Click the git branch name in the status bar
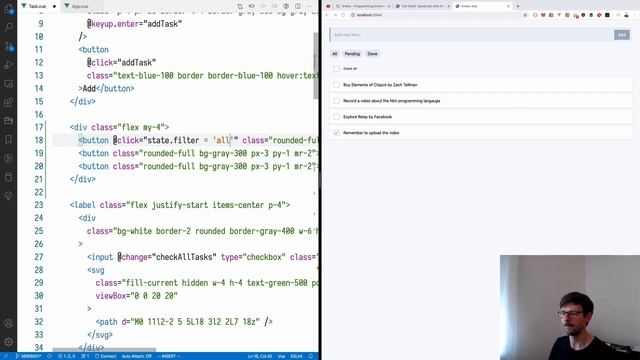Viewport: 640px width, 360px height. pos(29,356)
